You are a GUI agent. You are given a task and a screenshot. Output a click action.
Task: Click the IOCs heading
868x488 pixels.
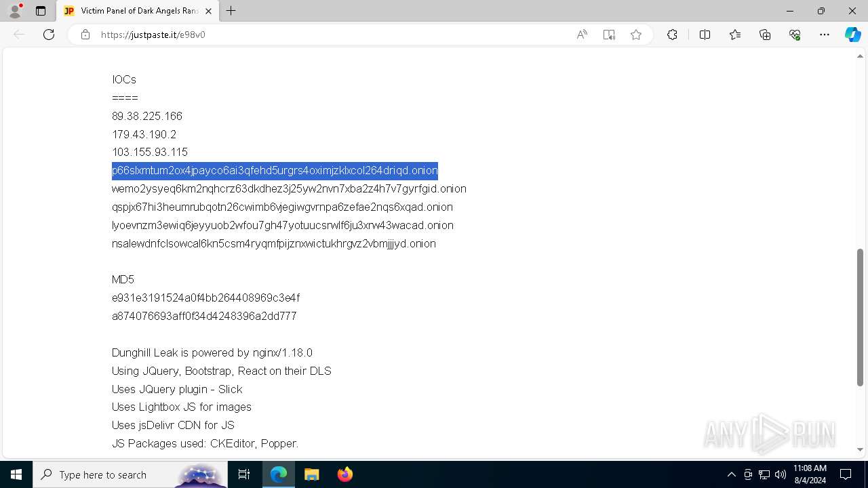tap(124, 79)
